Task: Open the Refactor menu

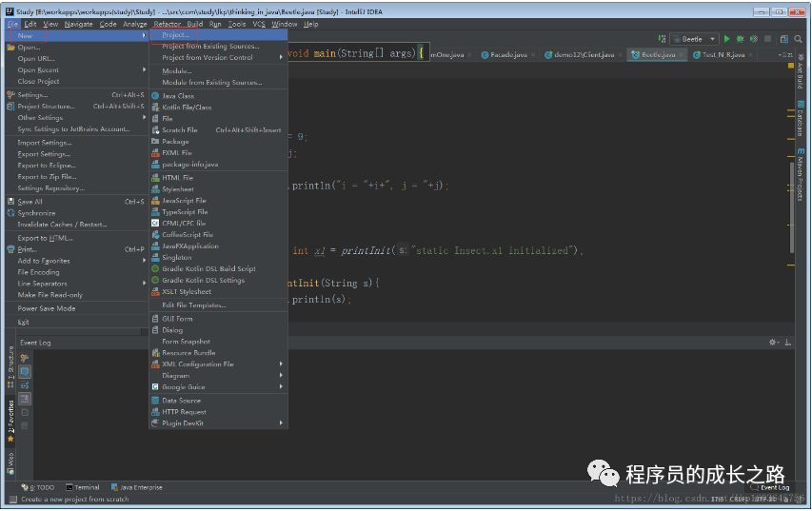Action: point(168,24)
